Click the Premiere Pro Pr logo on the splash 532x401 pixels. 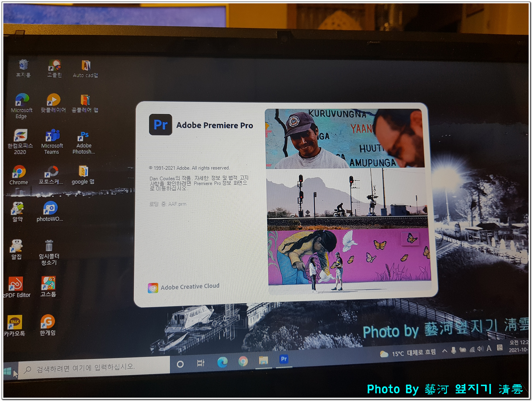click(161, 125)
